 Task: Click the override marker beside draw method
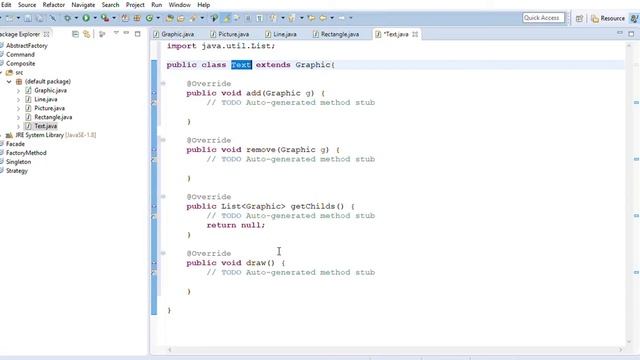[154, 263]
